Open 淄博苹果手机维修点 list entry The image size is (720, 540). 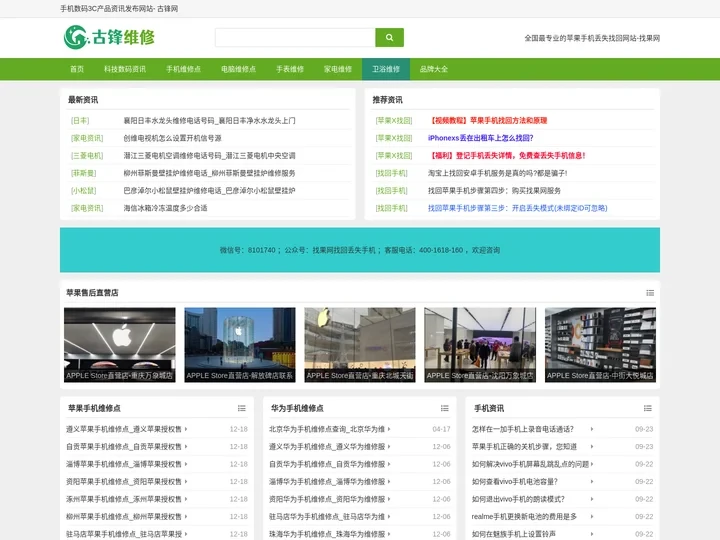(x=124, y=464)
